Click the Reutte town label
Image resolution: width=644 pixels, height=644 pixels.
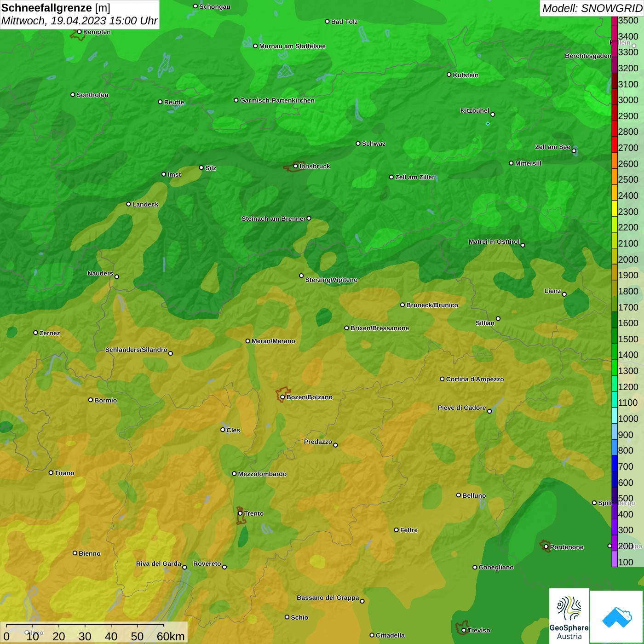(x=174, y=102)
